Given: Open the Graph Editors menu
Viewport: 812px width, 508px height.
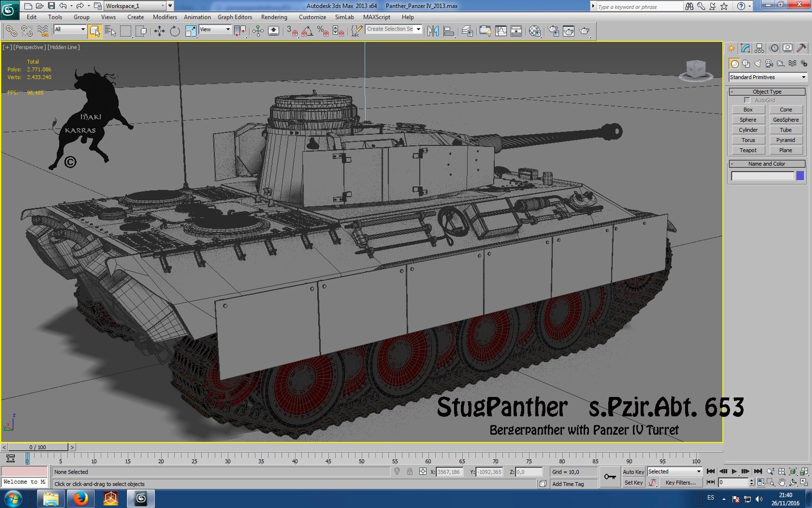Looking at the screenshot, I should tap(234, 17).
